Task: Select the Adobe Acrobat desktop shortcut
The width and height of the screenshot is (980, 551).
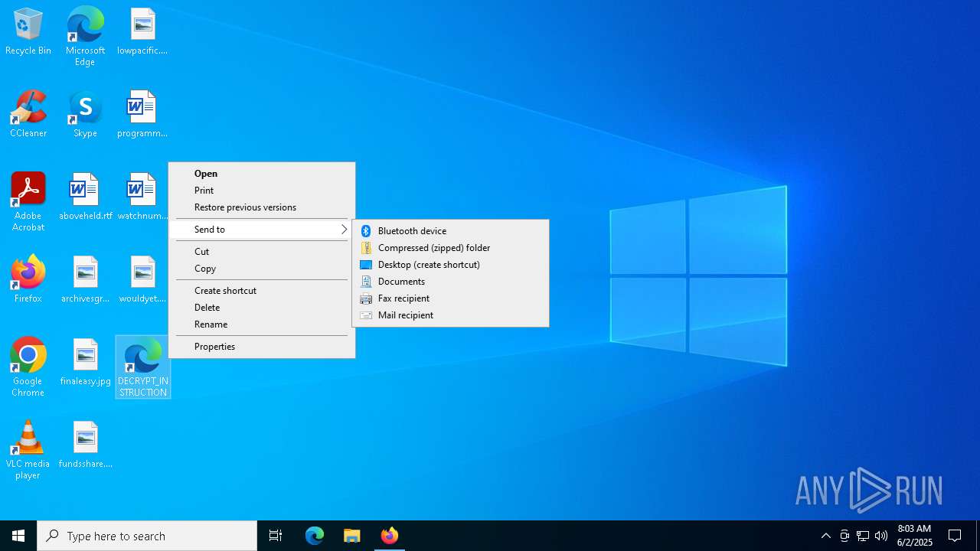Action: (x=28, y=202)
